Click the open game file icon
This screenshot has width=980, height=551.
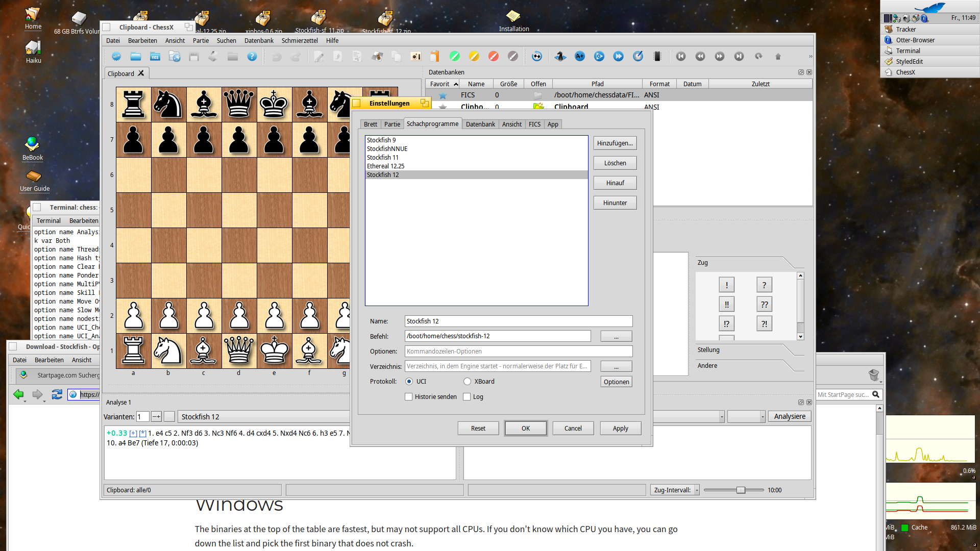point(135,56)
